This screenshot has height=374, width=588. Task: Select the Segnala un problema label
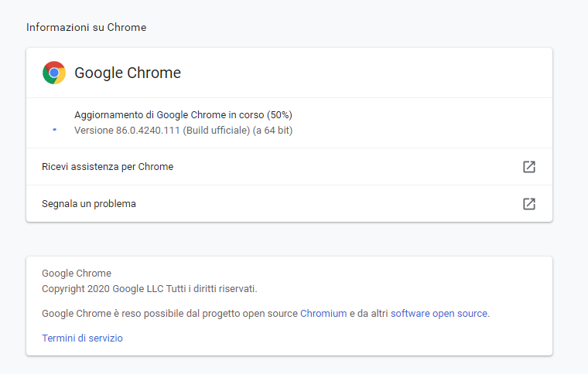89,204
